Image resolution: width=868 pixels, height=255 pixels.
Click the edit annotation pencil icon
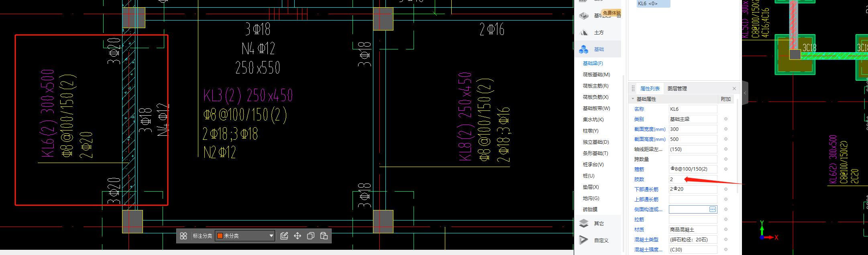click(x=284, y=236)
